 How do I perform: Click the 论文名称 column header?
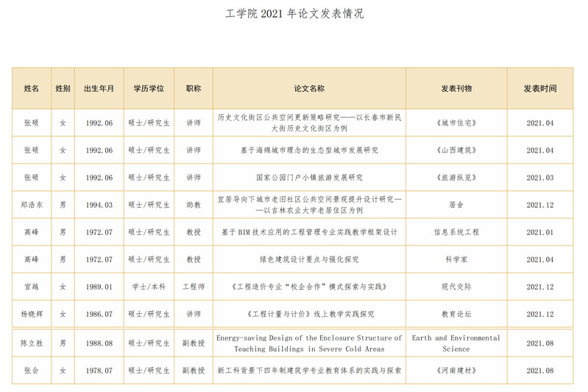(x=309, y=88)
